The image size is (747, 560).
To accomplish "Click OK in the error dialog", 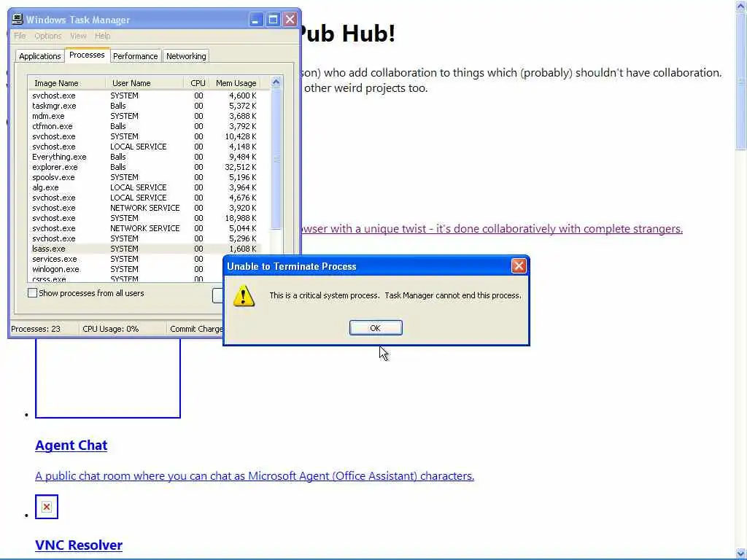I will pyautogui.click(x=376, y=327).
